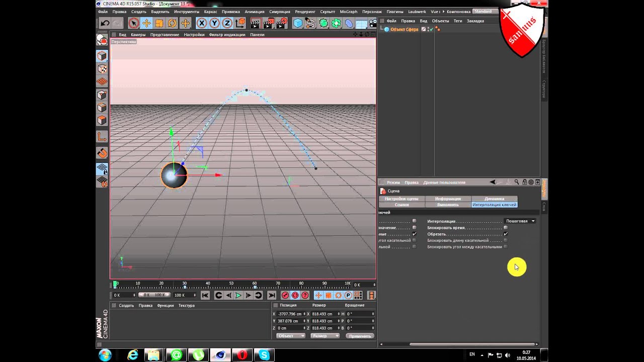Viewport: 644px width, 362px height.
Task: Play animation forward with green arrow
Action: (x=238, y=296)
